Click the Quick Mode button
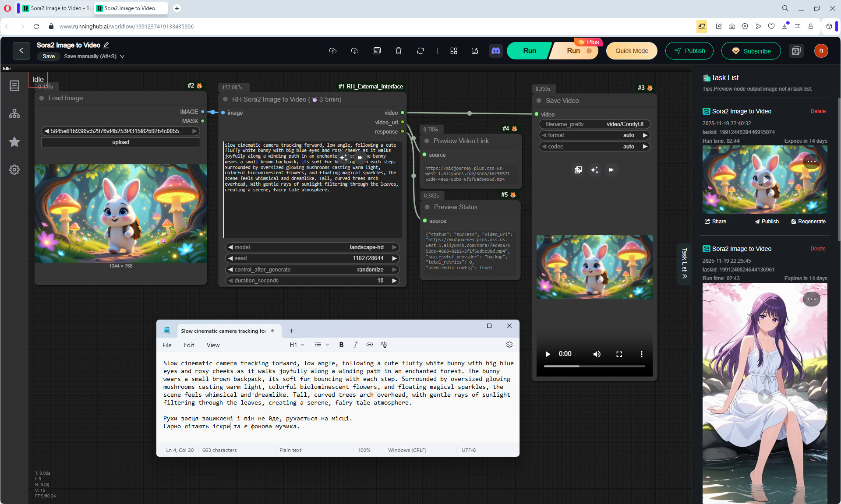This screenshot has height=504, width=841. click(x=632, y=51)
